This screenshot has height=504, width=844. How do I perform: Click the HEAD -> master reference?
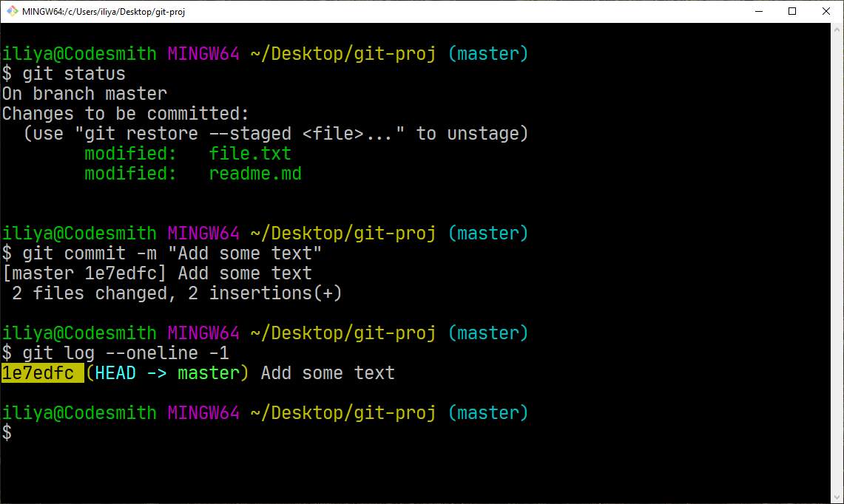point(167,372)
